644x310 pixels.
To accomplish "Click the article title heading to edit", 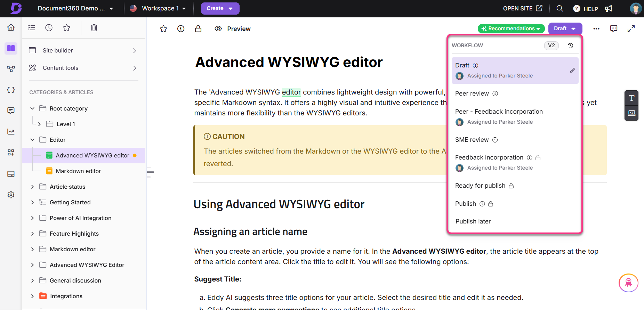I will click(x=289, y=63).
